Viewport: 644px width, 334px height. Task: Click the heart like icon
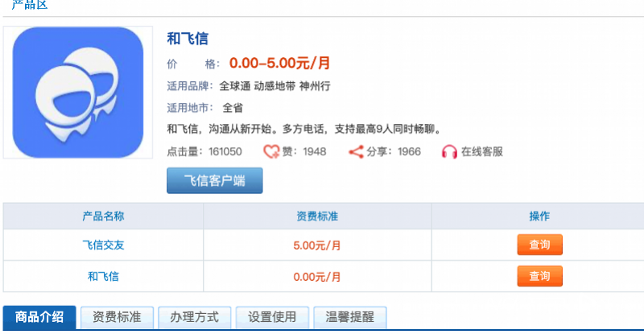271,151
